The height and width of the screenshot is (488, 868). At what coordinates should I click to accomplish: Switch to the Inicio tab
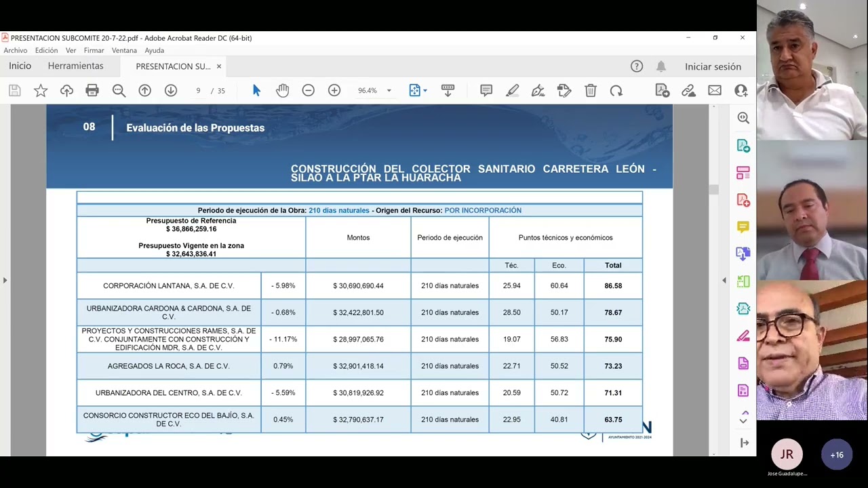[20, 66]
